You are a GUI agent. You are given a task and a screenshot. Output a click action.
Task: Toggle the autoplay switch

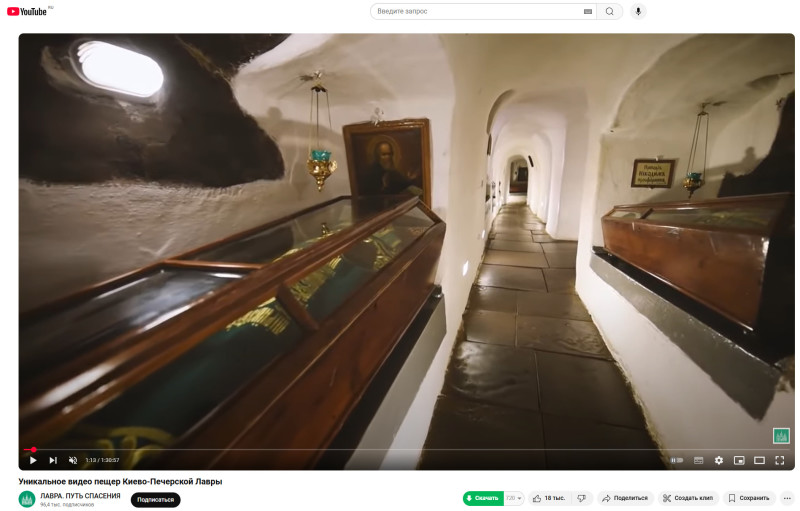pyautogui.click(x=677, y=460)
